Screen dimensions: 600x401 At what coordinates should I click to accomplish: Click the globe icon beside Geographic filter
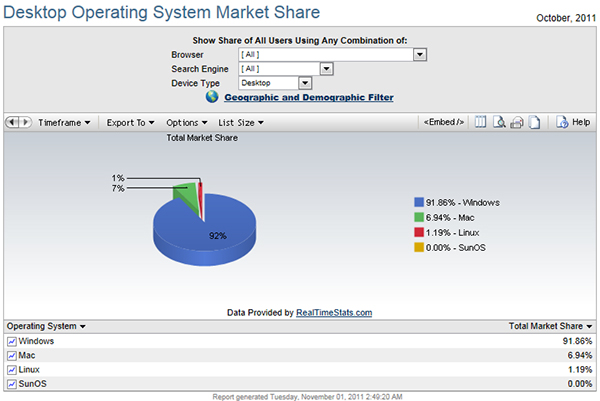click(x=212, y=98)
